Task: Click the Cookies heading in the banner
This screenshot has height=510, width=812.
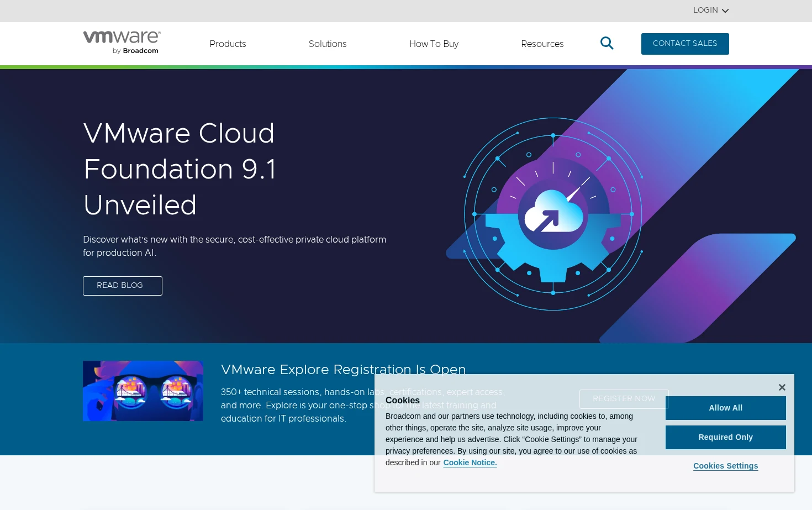Action: point(403,401)
